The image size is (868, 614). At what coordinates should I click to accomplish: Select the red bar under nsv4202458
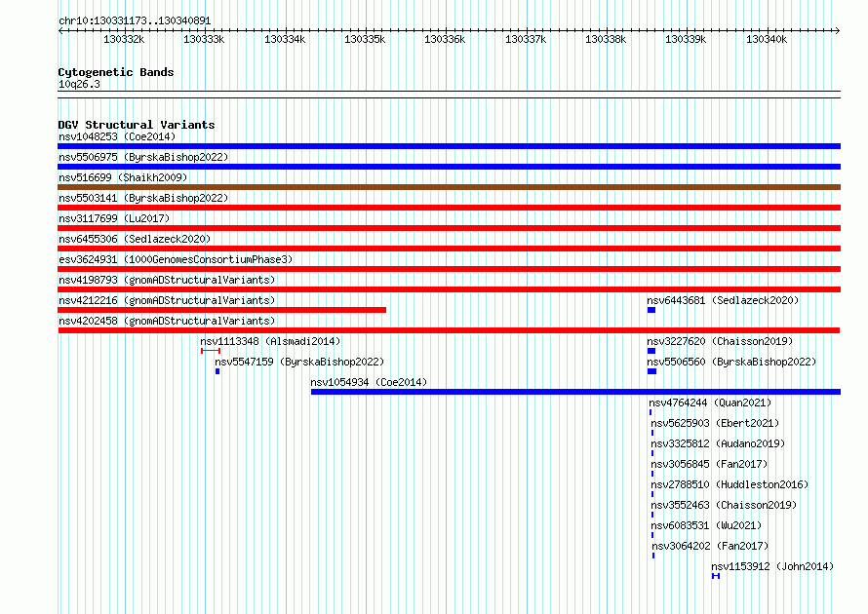tap(449, 330)
